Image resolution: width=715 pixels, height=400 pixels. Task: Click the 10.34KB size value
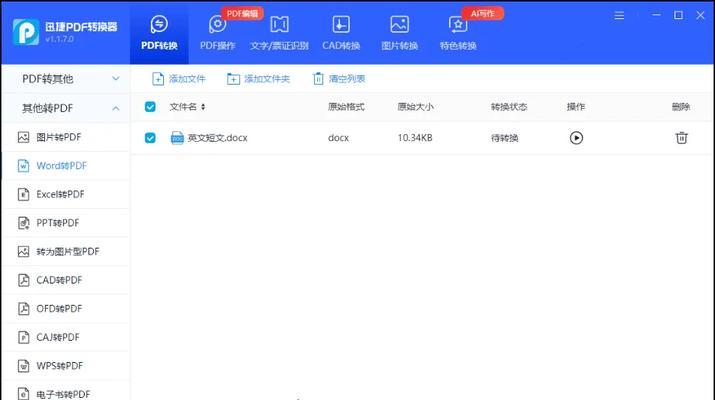pos(415,138)
